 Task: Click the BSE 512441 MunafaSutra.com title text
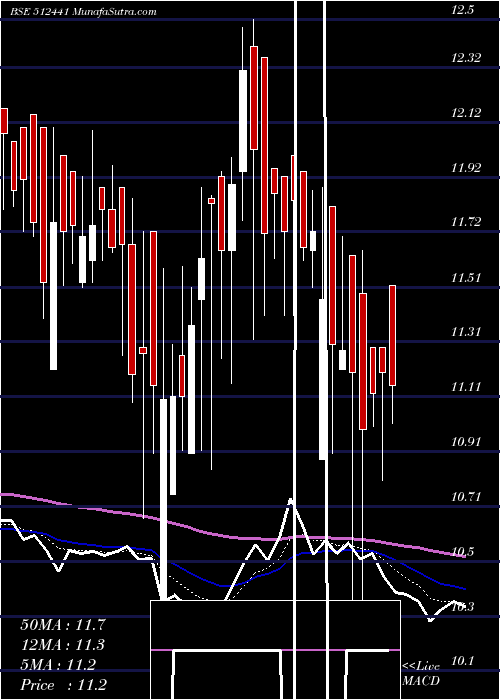click(x=84, y=12)
